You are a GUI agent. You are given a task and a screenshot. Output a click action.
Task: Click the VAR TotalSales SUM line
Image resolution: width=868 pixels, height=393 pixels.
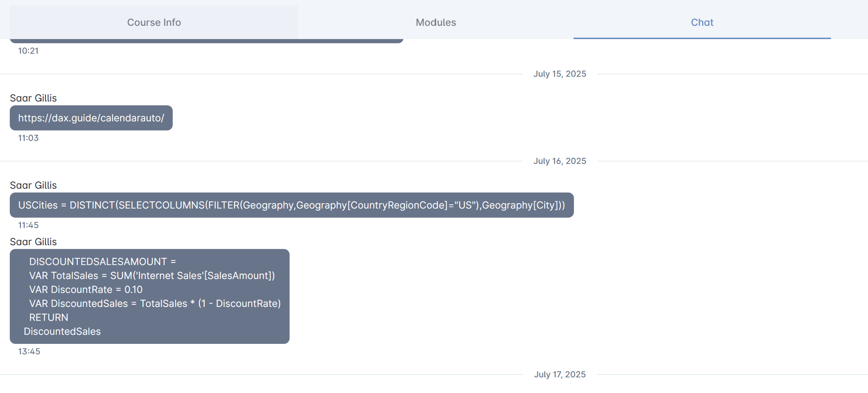[x=152, y=276]
